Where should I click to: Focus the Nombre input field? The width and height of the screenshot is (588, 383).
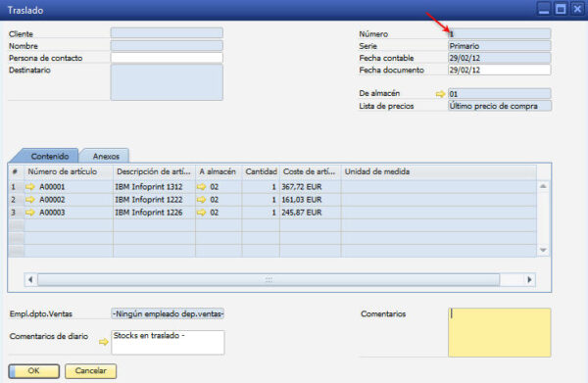click(167, 46)
